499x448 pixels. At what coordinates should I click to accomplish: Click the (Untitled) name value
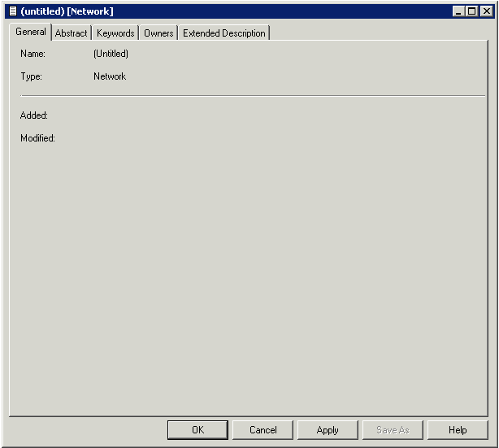[111, 54]
